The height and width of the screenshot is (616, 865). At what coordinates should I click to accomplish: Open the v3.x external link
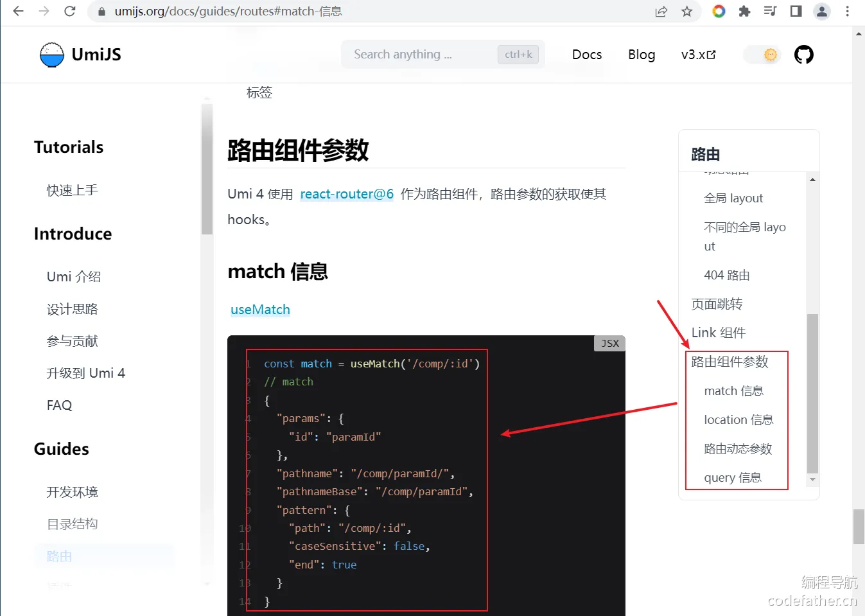(x=698, y=55)
